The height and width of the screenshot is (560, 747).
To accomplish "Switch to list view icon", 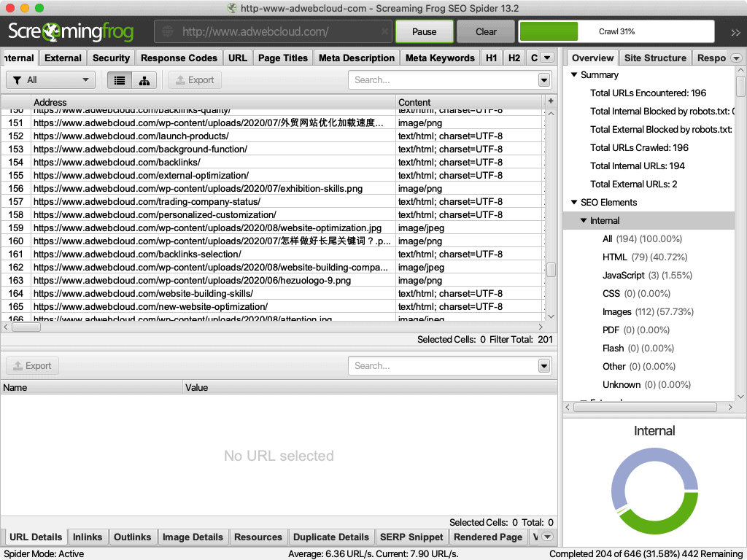I will [120, 80].
